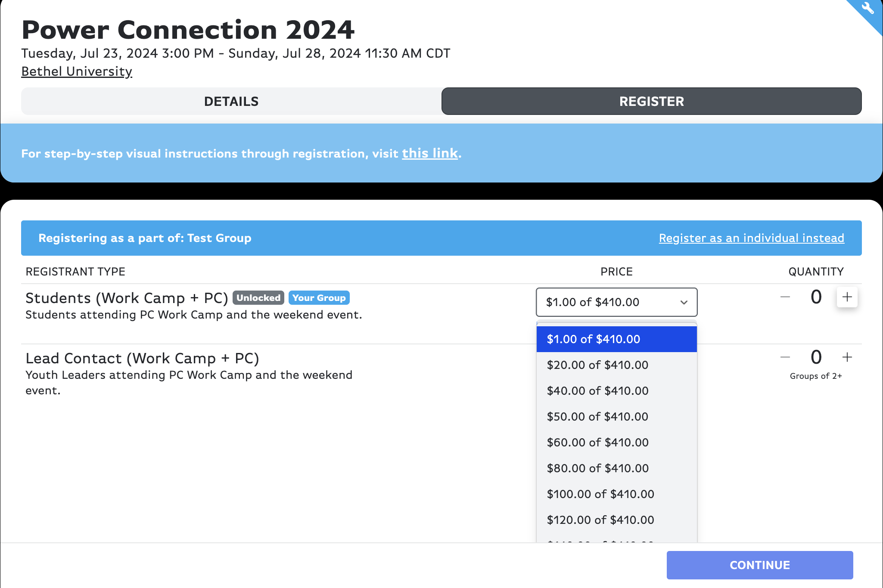The image size is (883, 588).
Task: Select $1.00 of $410.00 option
Action: point(617,339)
